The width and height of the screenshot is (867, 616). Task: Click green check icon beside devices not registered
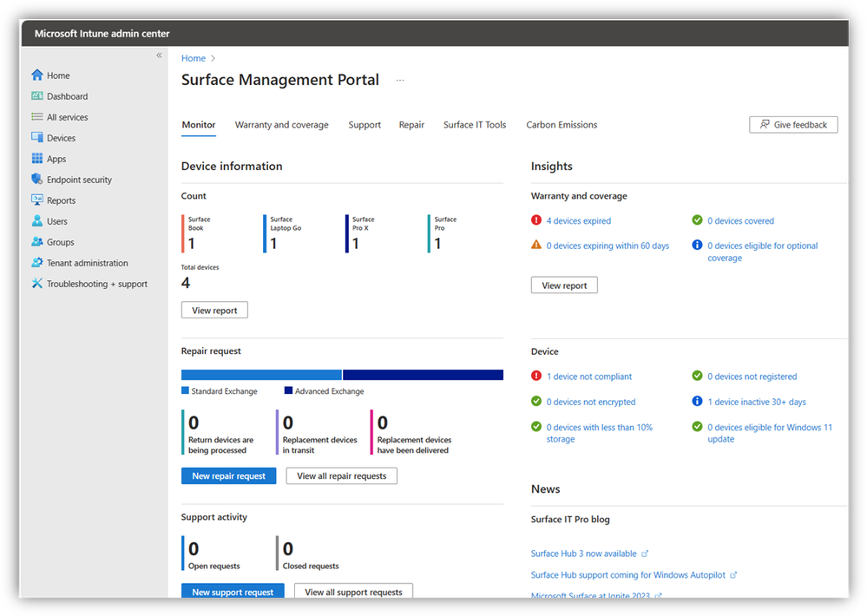click(697, 376)
